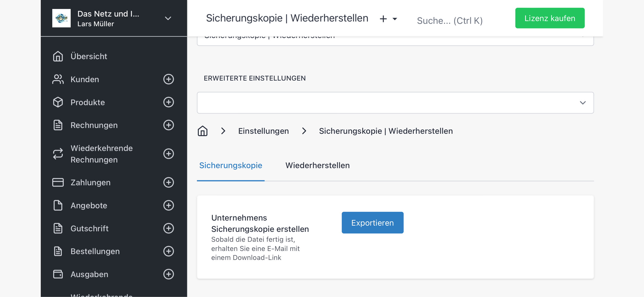Click the Angebote file icon
The height and width of the screenshot is (297, 644).
[x=58, y=205]
